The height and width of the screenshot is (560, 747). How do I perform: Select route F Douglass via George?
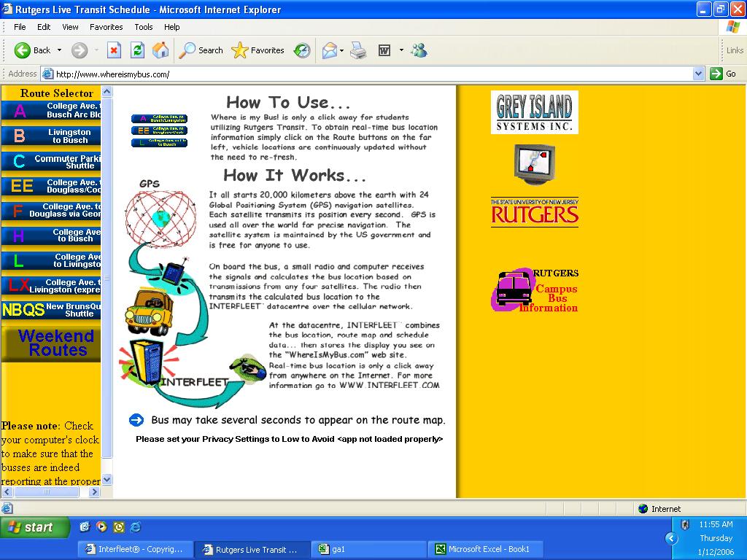point(51,211)
